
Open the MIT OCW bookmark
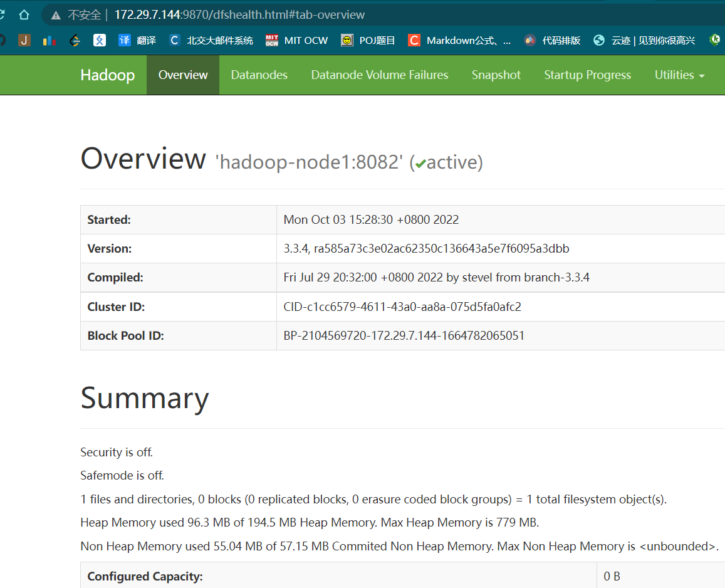pyautogui.click(x=297, y=40)
